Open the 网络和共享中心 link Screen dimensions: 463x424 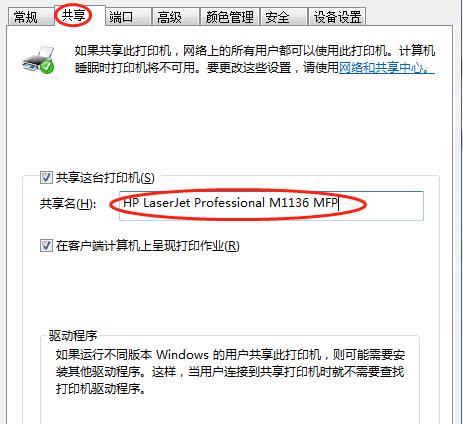[x=387, y=68]
